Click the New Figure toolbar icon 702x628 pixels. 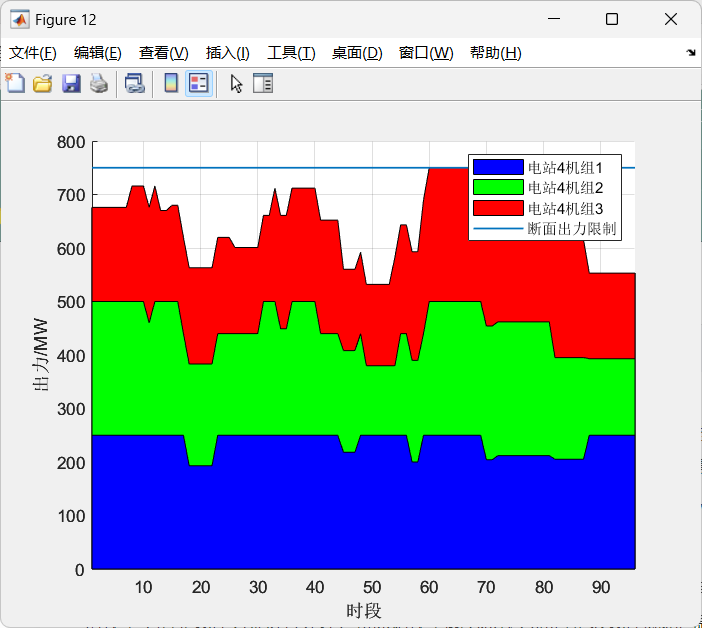[x=15, y=84]
